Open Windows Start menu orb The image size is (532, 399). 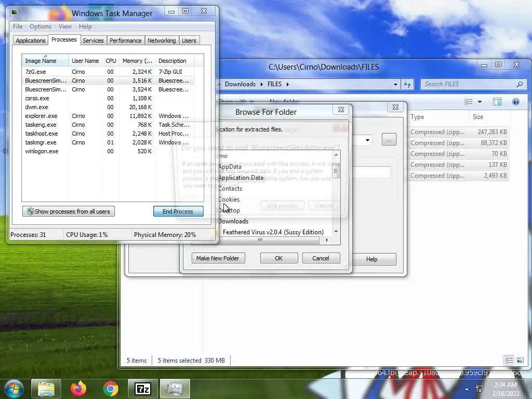tap(14, 389)
